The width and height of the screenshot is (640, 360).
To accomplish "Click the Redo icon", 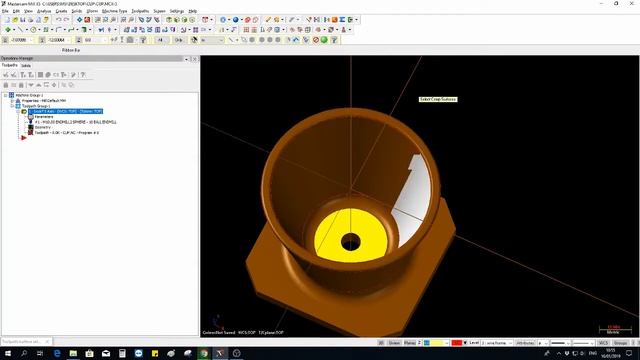I will (x=67, y=20).
